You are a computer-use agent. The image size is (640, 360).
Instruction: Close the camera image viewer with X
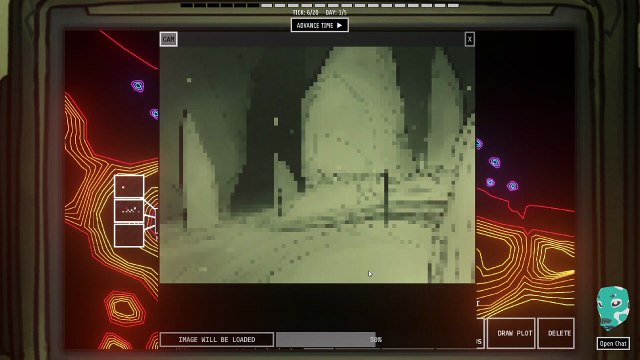click(469, 39)
